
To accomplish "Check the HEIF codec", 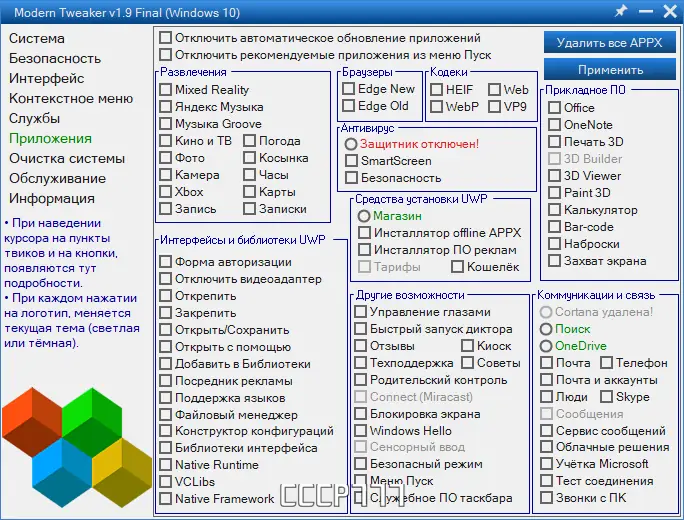I will (x=436, y=89).
